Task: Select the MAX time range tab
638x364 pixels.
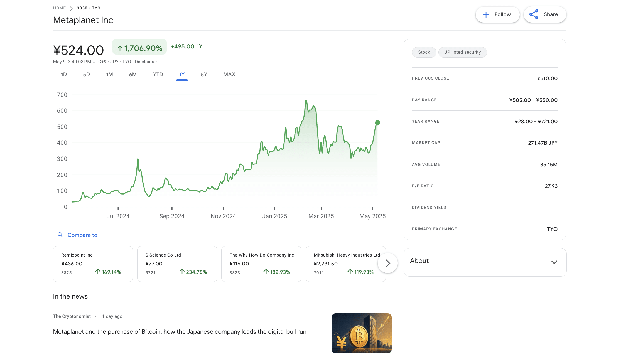Action: 229,75
